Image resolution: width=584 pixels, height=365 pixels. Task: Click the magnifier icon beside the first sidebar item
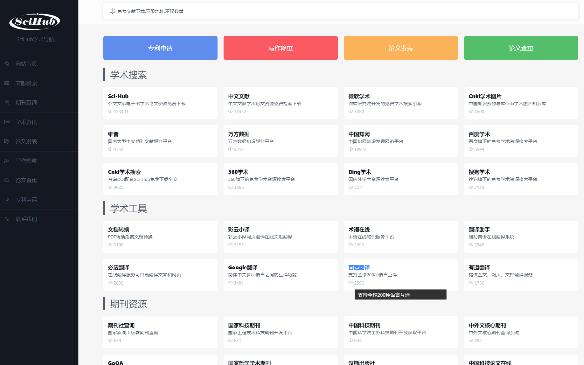(7, 64)
